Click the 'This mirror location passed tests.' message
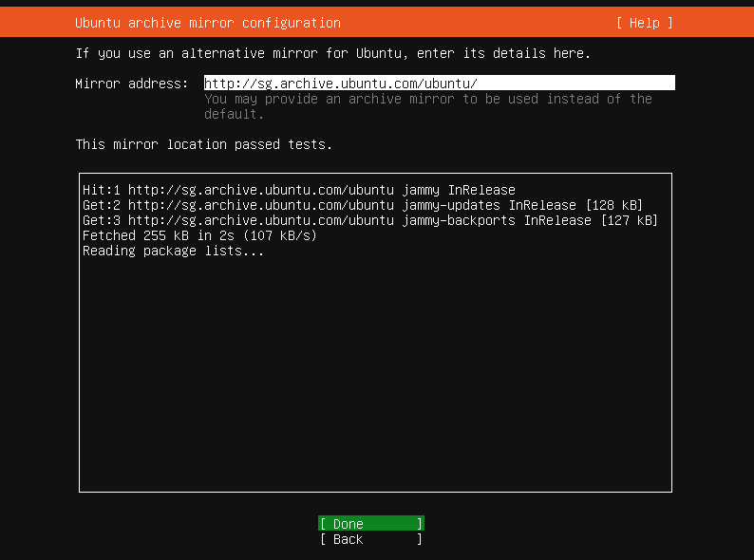This screenshot has height=560, width=754. click(203, 144)
